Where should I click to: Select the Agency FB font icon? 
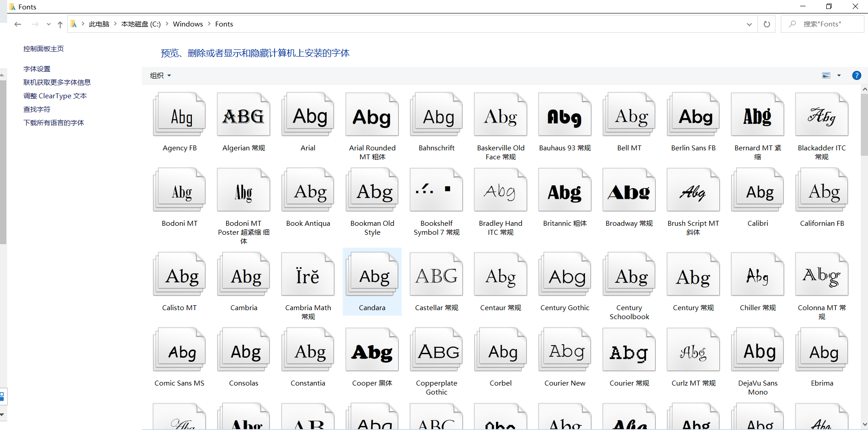[180, 114]
